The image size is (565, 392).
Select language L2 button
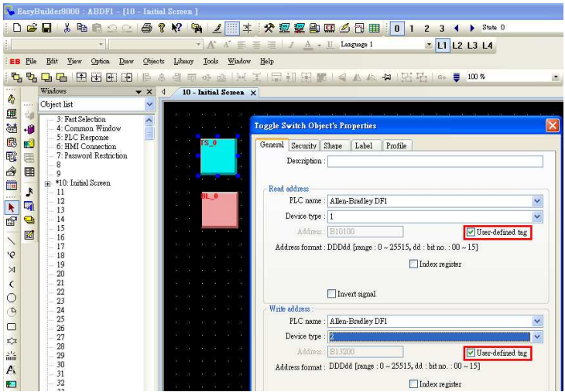[457, 46]
